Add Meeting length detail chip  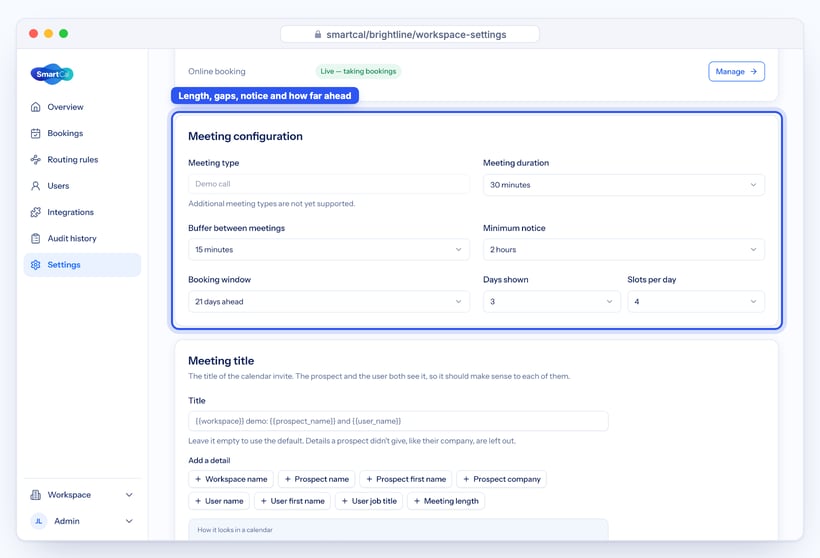click(446, 501)
